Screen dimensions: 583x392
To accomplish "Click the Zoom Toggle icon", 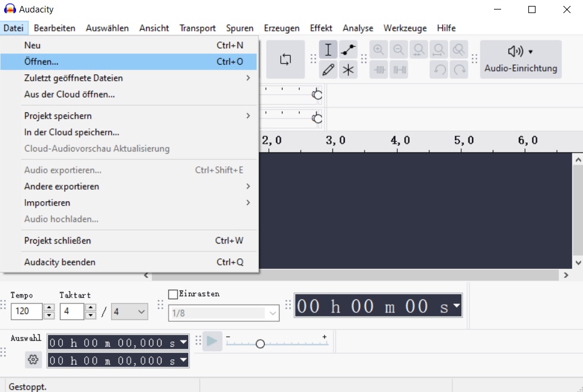I will (x=459, y=50).
